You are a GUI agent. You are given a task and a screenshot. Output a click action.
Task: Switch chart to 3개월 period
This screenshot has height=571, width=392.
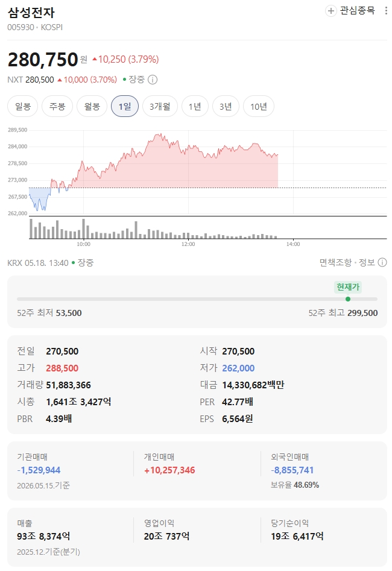click(x=160, y=106)
